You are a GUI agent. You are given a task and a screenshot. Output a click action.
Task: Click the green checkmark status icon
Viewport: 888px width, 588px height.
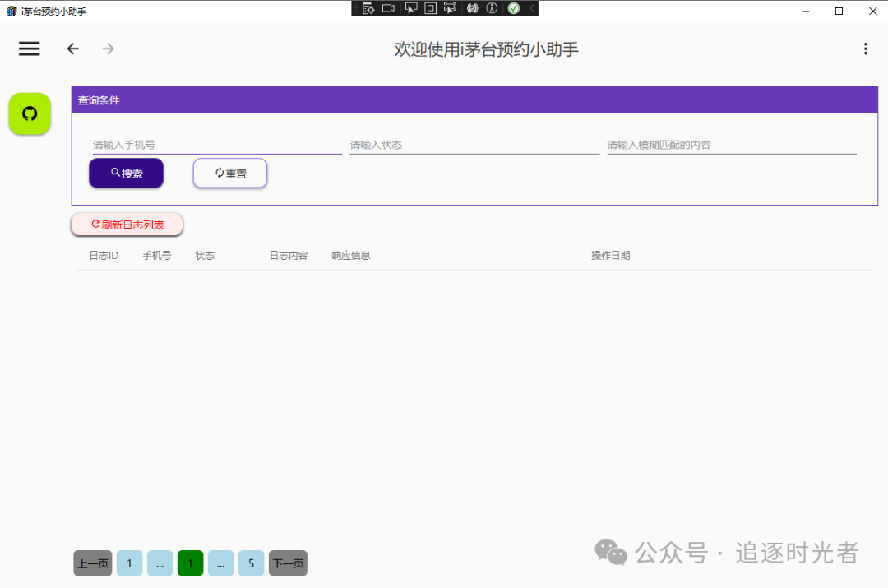pyautogui.click(x=513, y=8)
